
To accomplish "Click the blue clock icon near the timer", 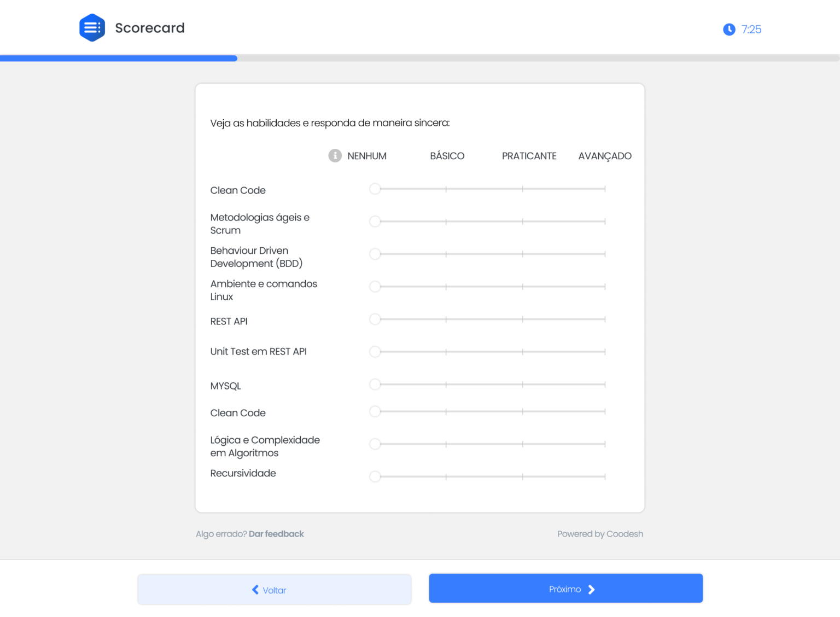I will pyautogui.click(x=729, y=30).
